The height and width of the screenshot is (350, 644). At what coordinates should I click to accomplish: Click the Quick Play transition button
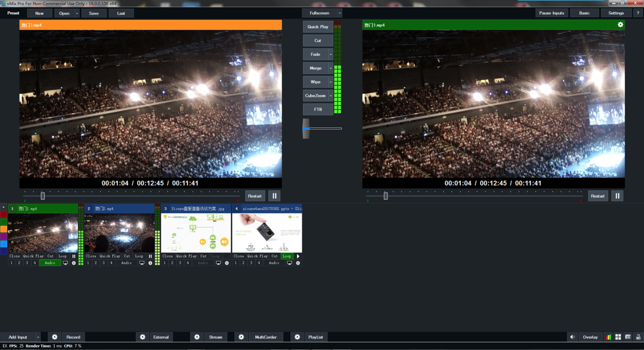318,27
